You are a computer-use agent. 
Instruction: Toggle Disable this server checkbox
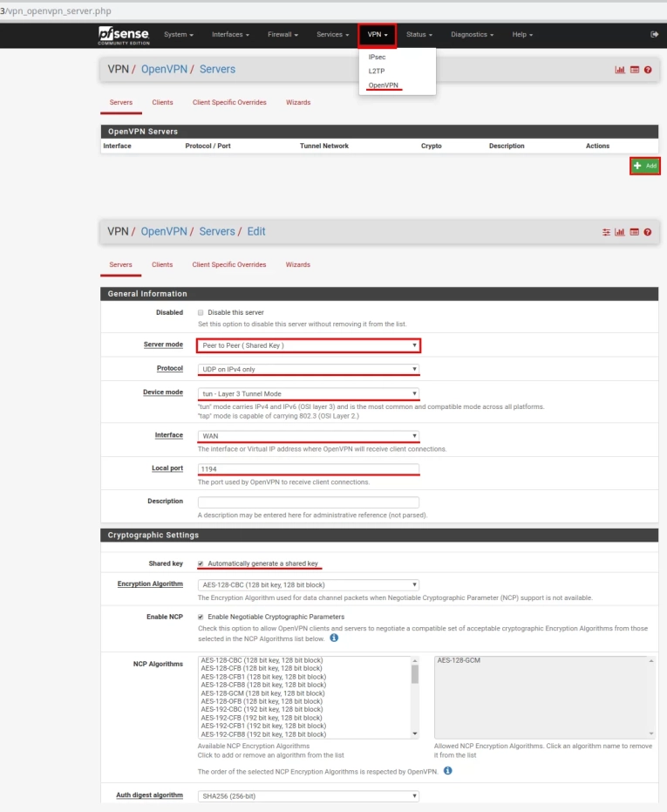(201, 312)
